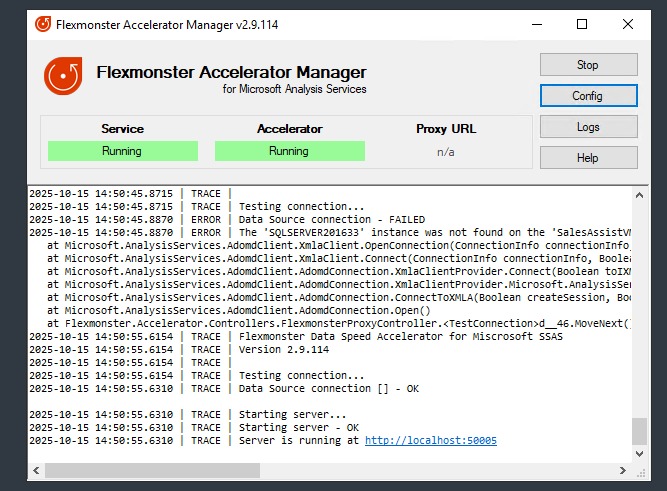This screenshot has width=667, height=491.
Task: Click the log's vertical scrollbar up arrow
Action: (639, 194)
